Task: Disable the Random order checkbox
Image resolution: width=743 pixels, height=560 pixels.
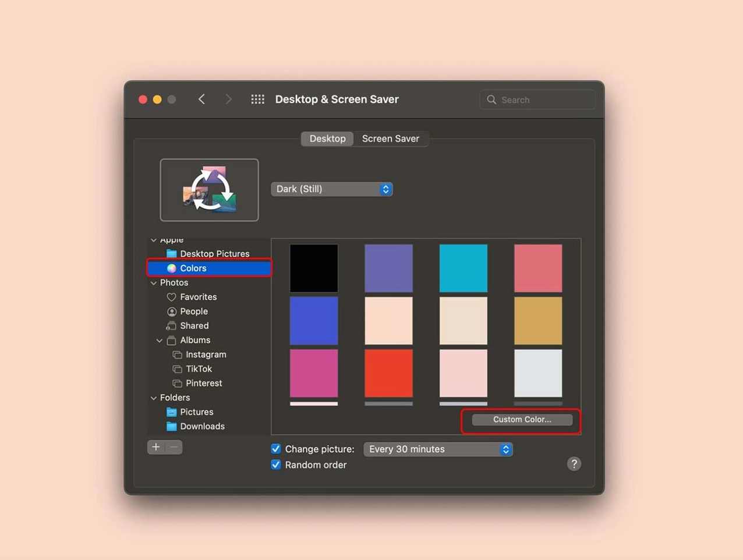Action: 276,465
